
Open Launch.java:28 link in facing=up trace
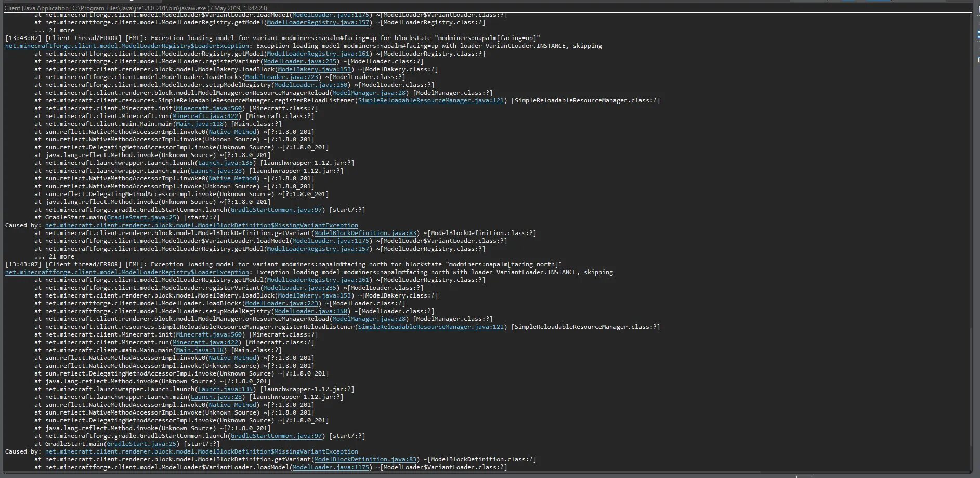click(x=216, y=171)
